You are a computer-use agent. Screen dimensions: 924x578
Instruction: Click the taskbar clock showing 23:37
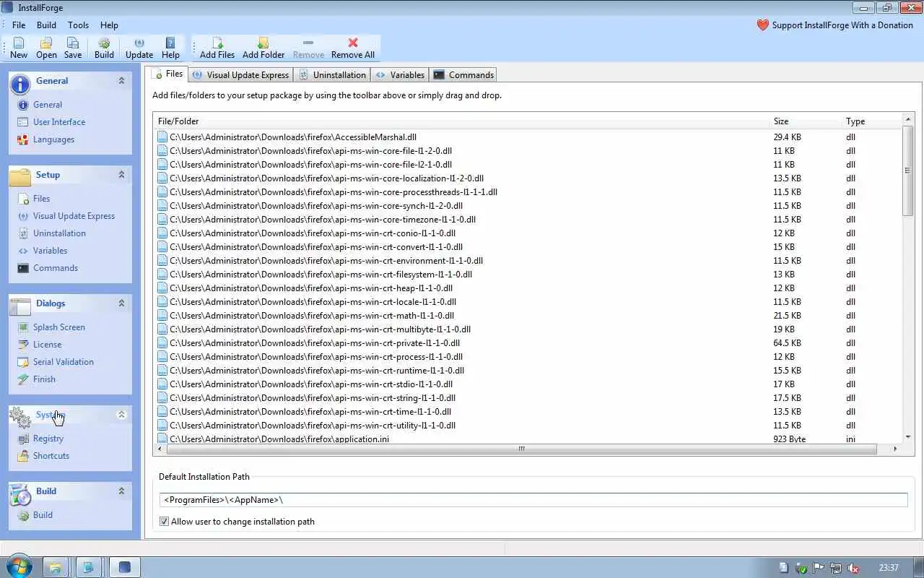pos(889,568)
